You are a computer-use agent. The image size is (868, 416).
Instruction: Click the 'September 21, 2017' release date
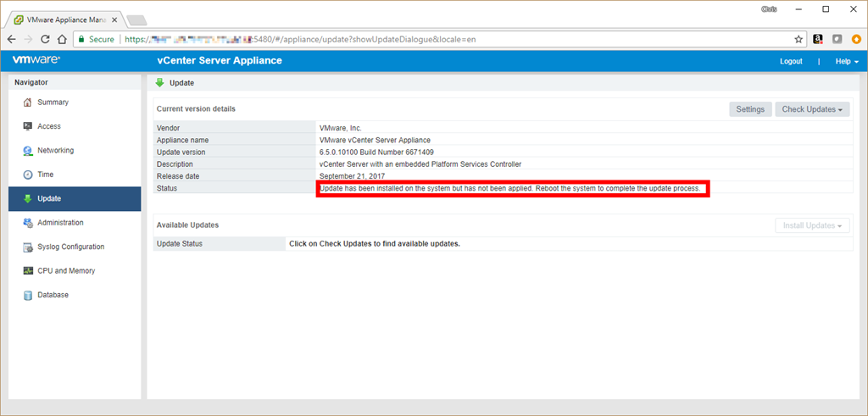pos(350,176)
